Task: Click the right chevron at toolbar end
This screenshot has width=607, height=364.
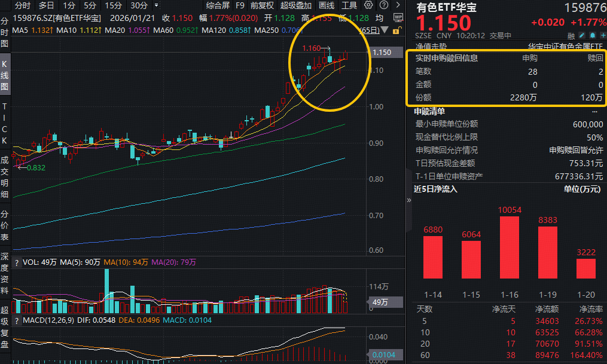Action: tap(398, 5)
